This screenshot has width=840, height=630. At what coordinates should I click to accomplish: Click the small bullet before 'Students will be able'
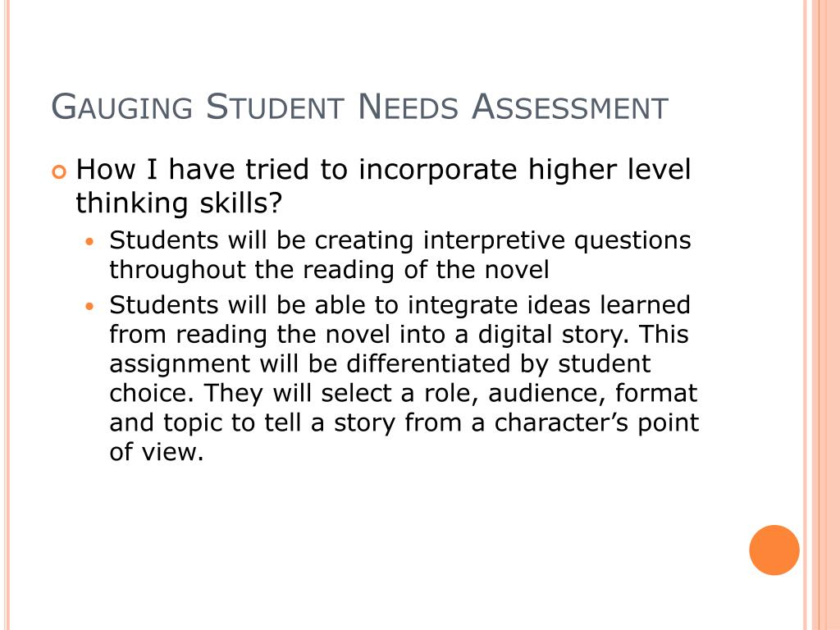[x=89, y=307]
